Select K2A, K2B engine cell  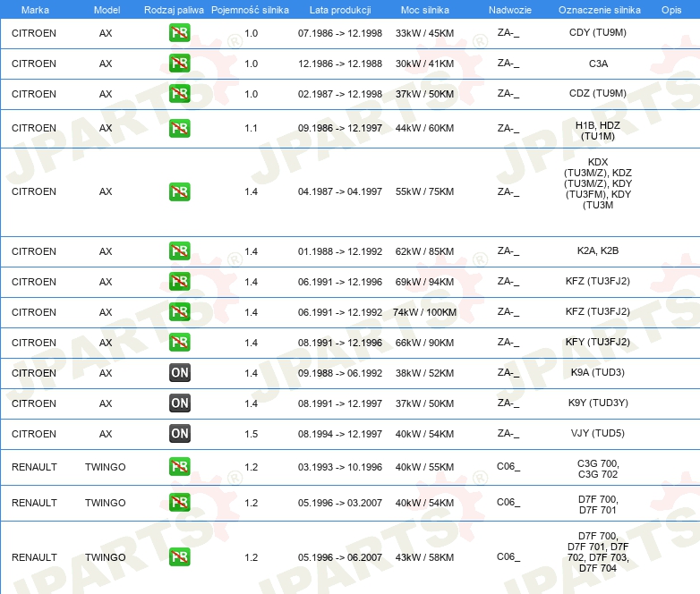tap(598, 250)
